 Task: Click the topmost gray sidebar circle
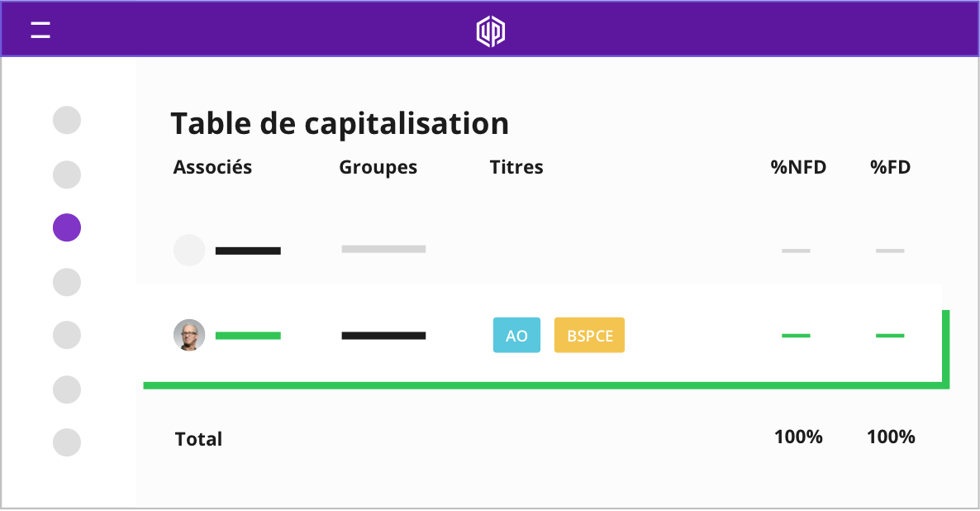tap(67, 120)
